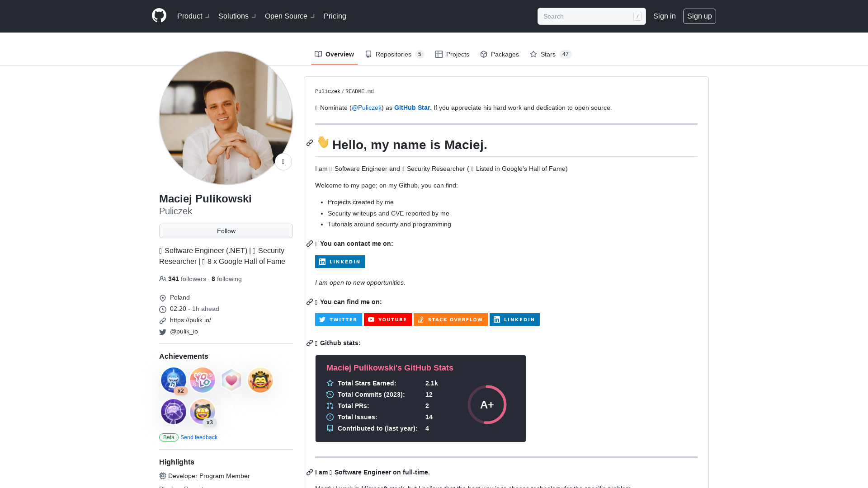Switch to the Repositories tab

tap(395, 54)
